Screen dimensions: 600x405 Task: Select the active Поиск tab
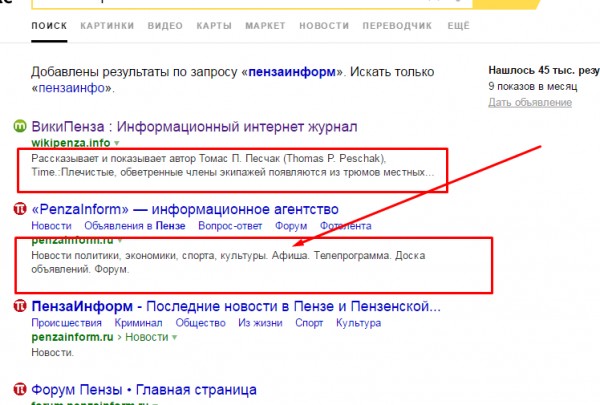coord(49,26)
